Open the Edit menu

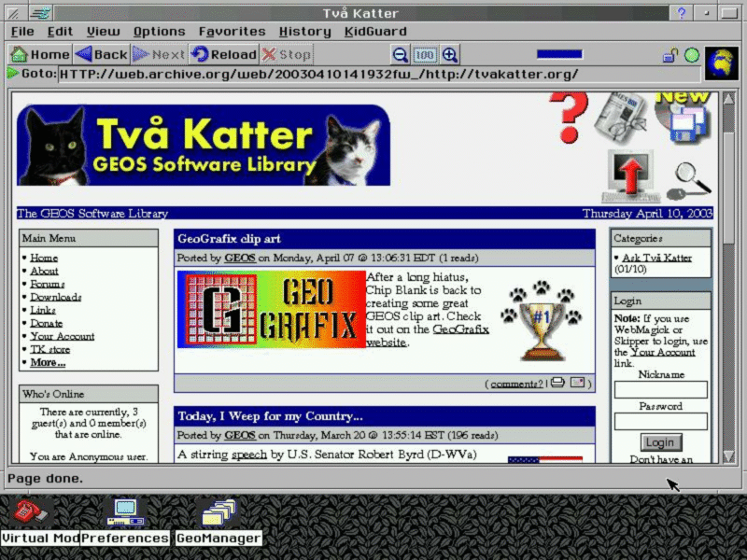(x=60, y=32)
